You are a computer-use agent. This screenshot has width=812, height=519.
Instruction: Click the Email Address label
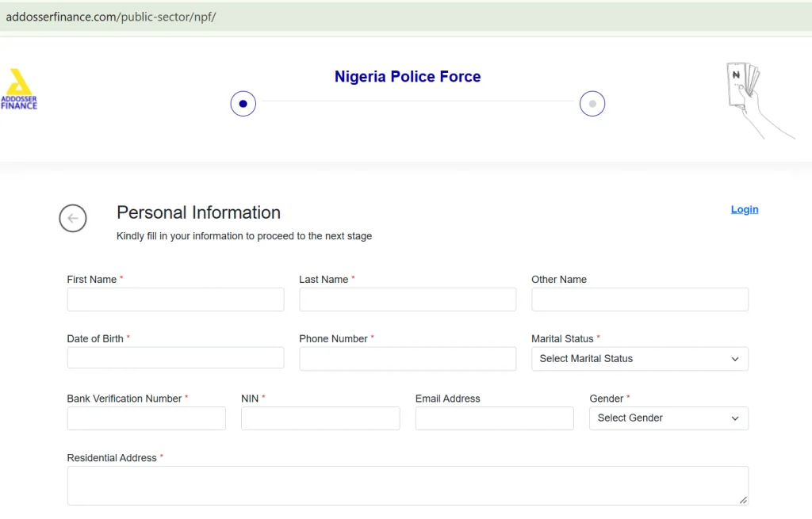point(447,399)
